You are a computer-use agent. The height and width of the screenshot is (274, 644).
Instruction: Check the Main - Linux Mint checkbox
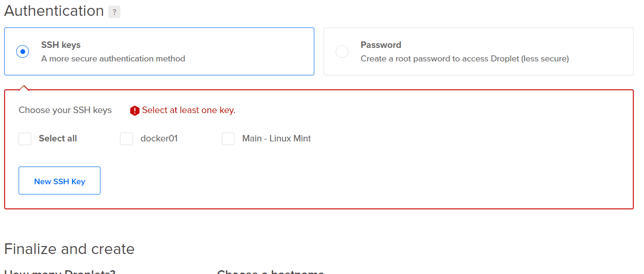click(x=228, y=139)
